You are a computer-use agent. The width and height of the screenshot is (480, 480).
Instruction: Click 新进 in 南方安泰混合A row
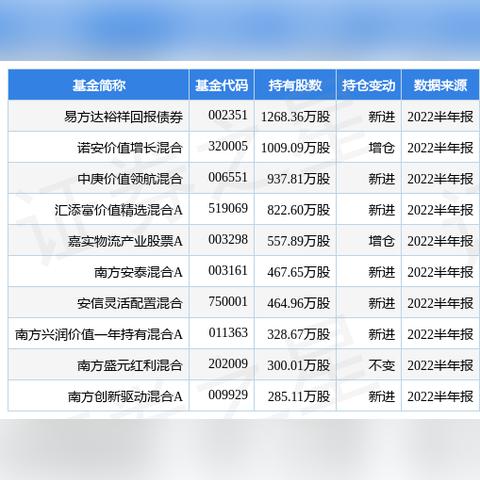coord(382,272)
